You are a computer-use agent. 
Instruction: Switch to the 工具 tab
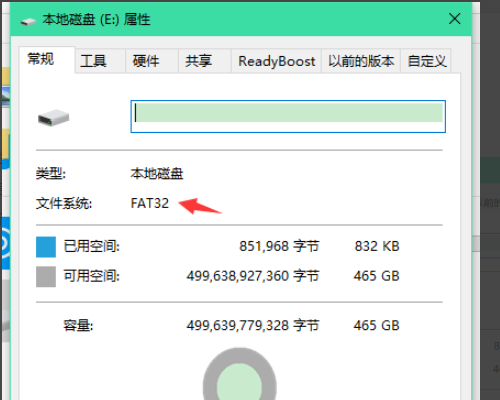tap(100, 61)
